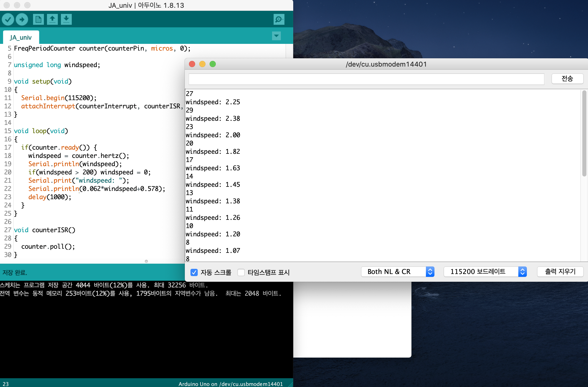The height and width of the screenshot is (387, 588).
Task: Open the Both NL & CR dropdown
Action: (398, 272)
